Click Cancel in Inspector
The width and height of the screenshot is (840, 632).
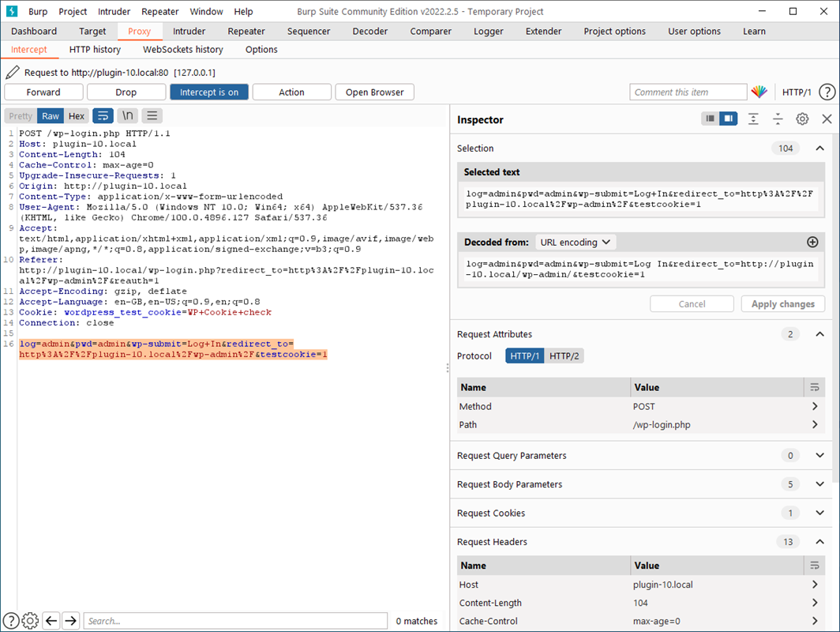pyautogui.click(x=692, y=304)
